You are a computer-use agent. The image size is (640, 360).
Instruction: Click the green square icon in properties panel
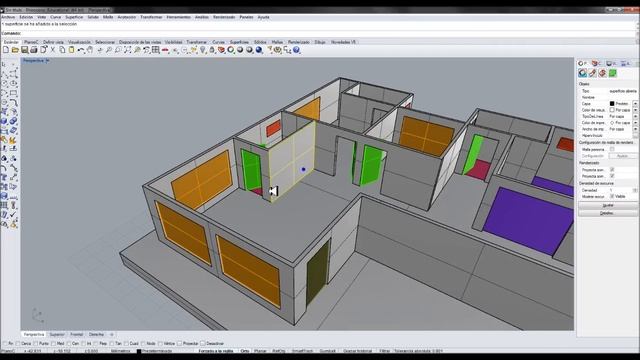pos(612,73)
